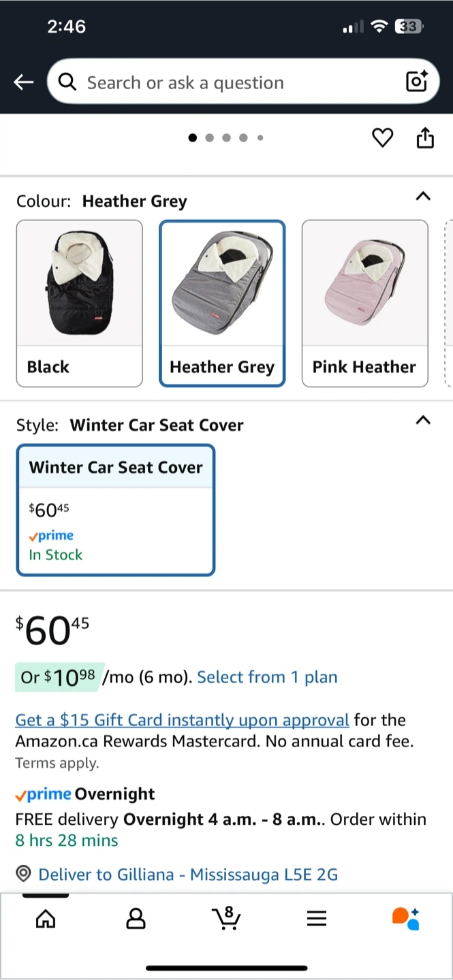Open the account profile icon
The width and height of the screenshot is (453, 980).
click(136, 919)
